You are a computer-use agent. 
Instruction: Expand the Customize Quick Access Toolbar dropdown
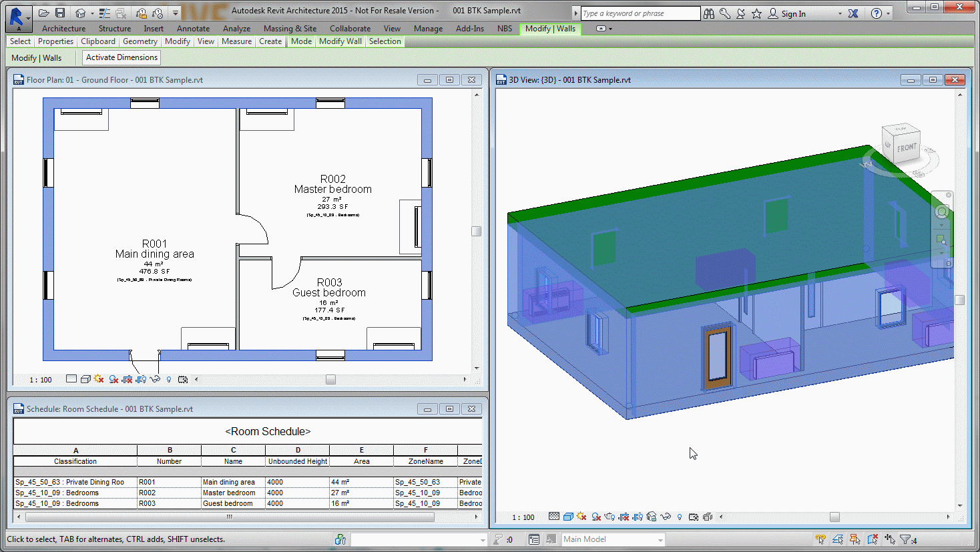pos(176,13)
